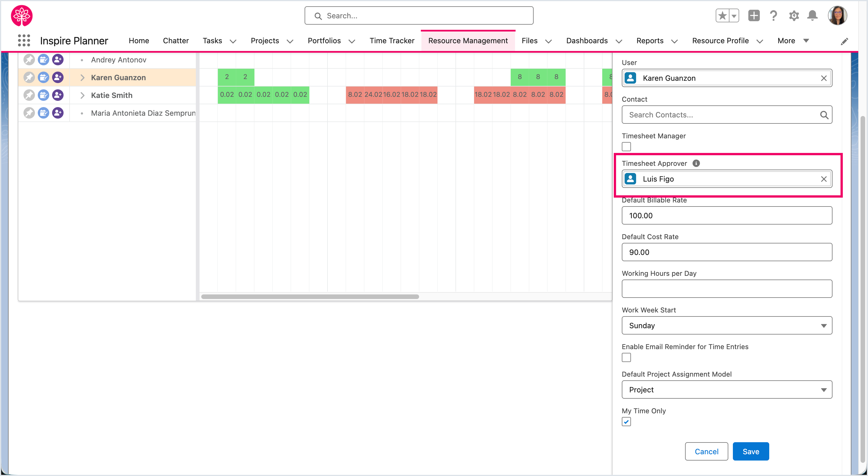The width and height of the screenshot is (868, 476).
Task: Open the Setup gear menu
Action: [794, 16]
